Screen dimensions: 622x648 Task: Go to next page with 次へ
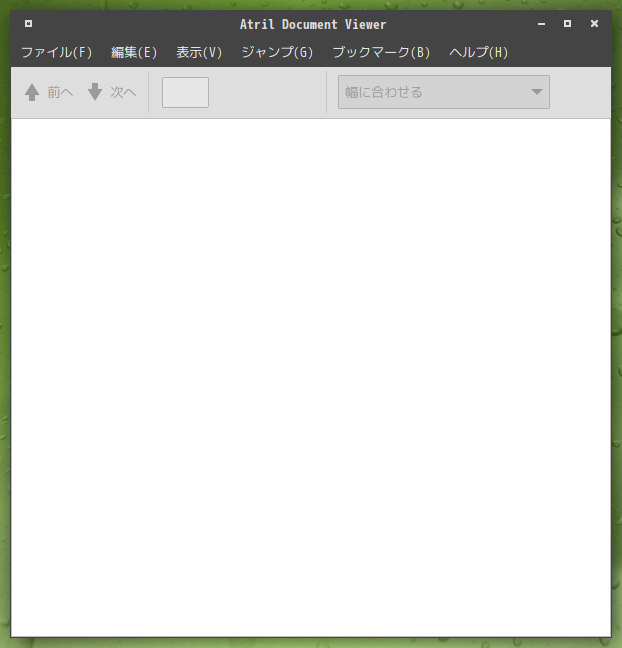(x=112, y=92)
